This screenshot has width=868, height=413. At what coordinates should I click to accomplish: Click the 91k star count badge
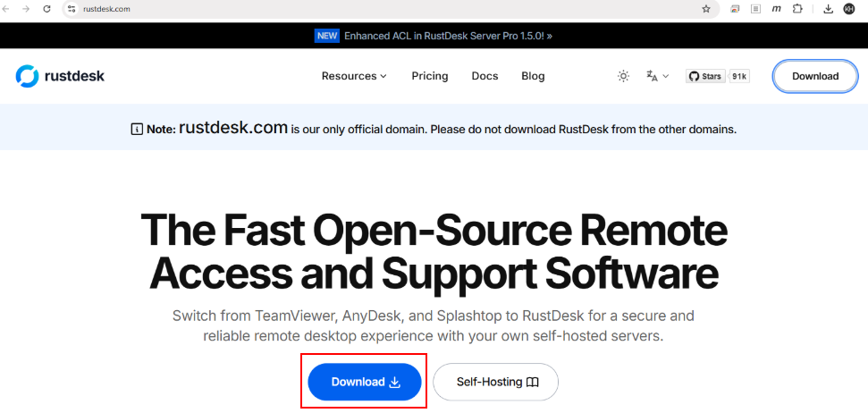[739, 76]
